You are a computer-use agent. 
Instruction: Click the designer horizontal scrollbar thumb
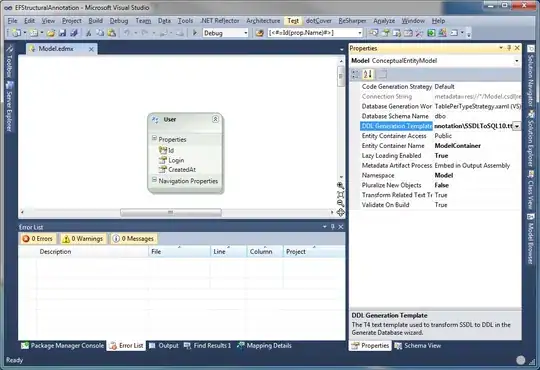171,212
